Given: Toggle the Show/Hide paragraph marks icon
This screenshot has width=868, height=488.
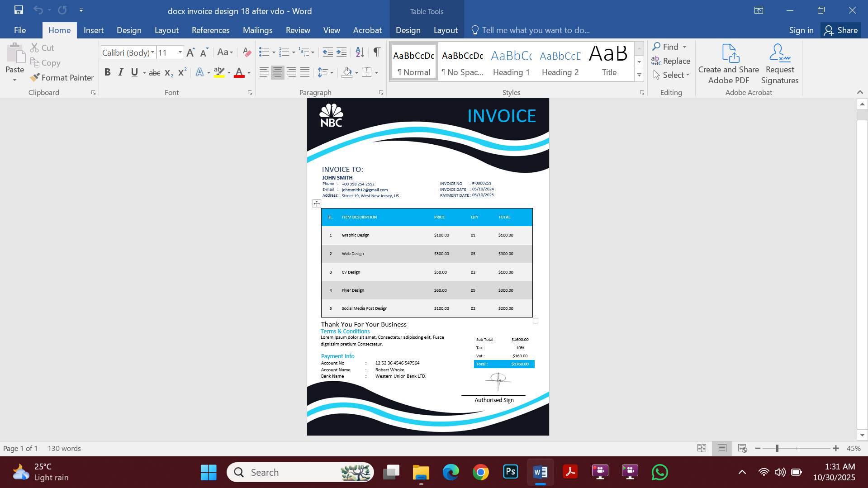Looking at the screenshot, I should tap(377, 52).
